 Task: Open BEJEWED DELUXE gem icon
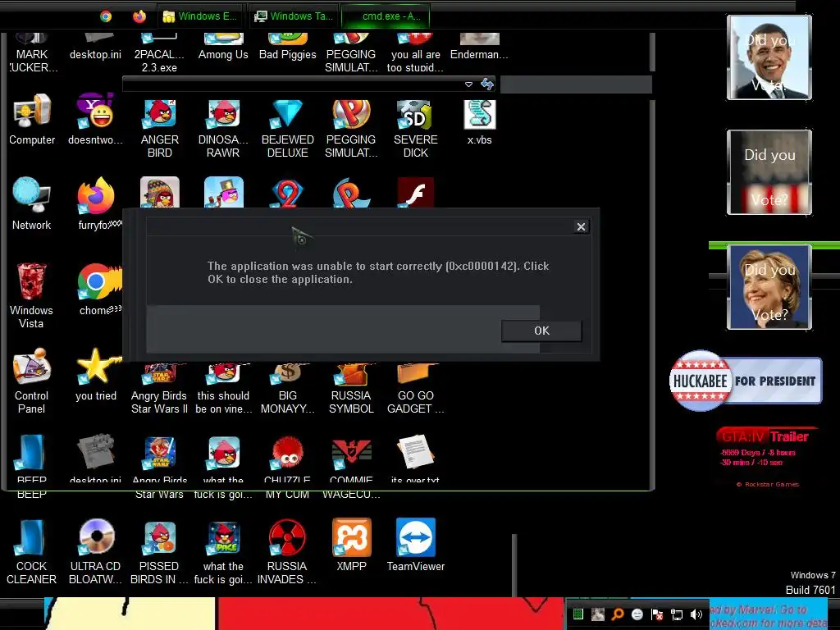pyautogui.click(x=288, y=129)
